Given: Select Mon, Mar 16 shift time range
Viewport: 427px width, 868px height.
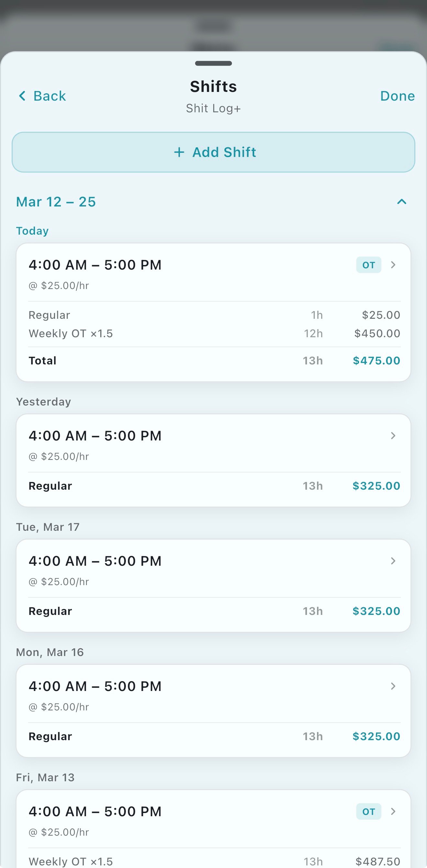Looking at the screenshot, I should 95,686.
